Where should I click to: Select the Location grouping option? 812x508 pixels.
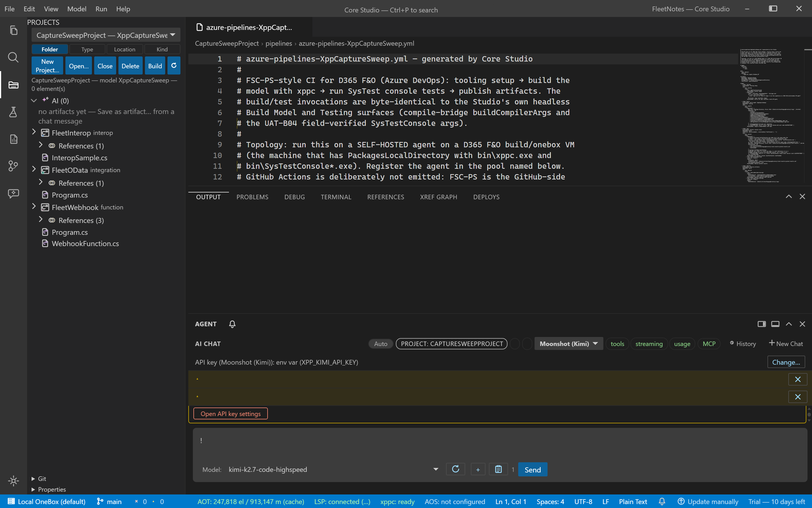(125, 49)
